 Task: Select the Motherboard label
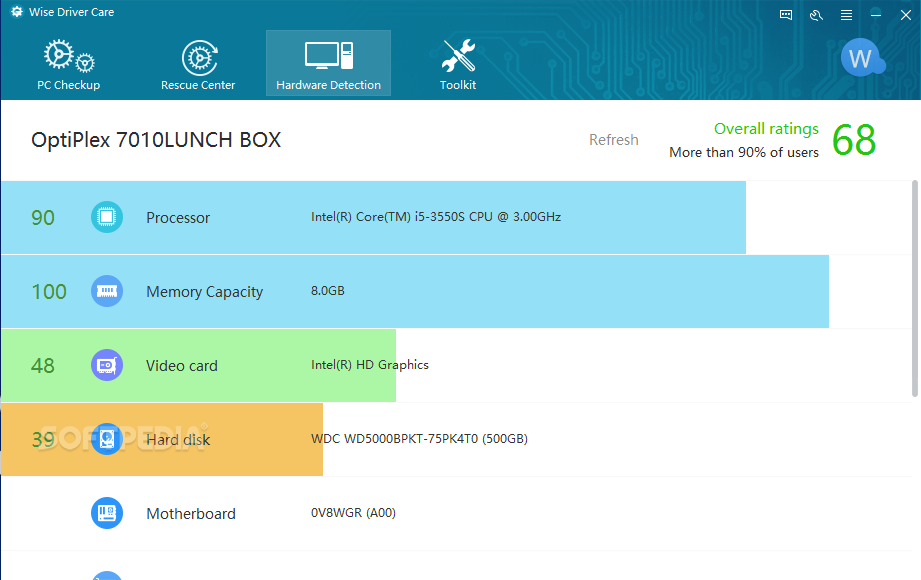pos(191,514)
